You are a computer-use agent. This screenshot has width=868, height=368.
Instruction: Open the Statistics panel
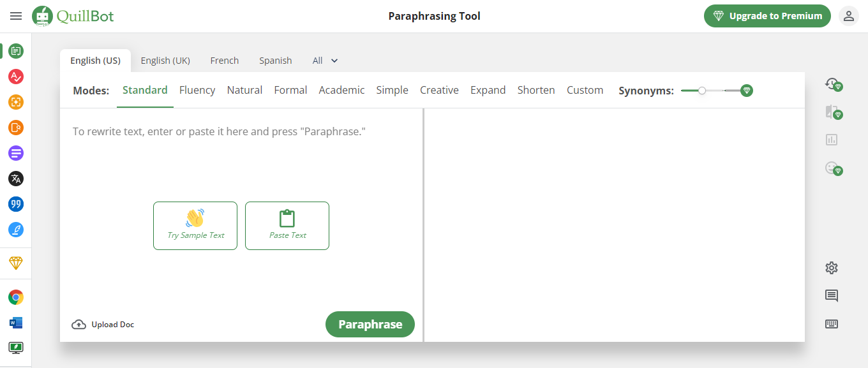click(x=831, y=139)
